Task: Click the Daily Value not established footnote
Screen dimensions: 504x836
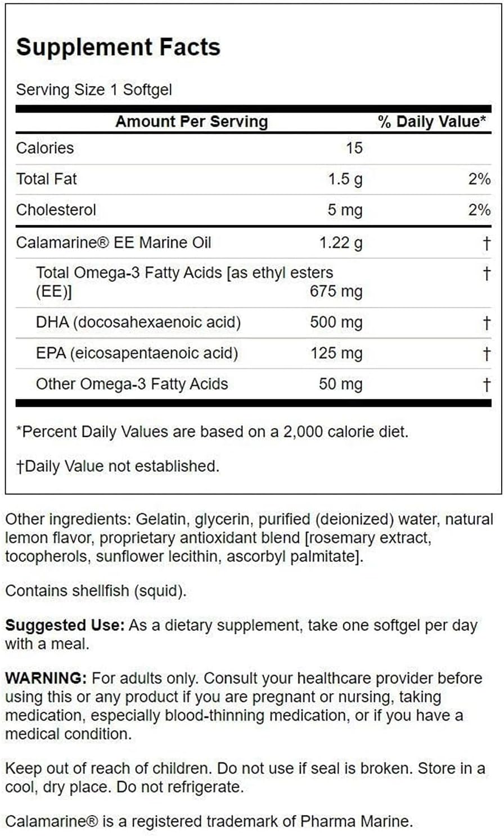Action: (x=118, y=466)
